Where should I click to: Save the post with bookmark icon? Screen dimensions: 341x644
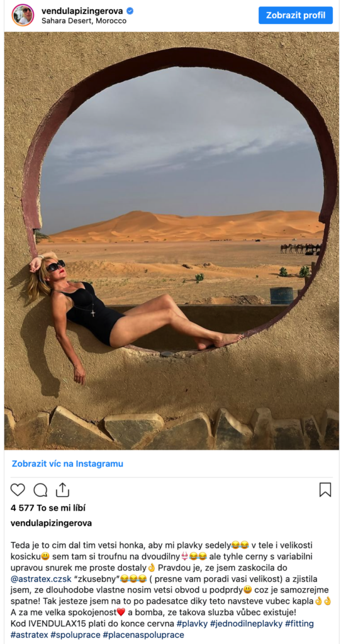point(325,489)
